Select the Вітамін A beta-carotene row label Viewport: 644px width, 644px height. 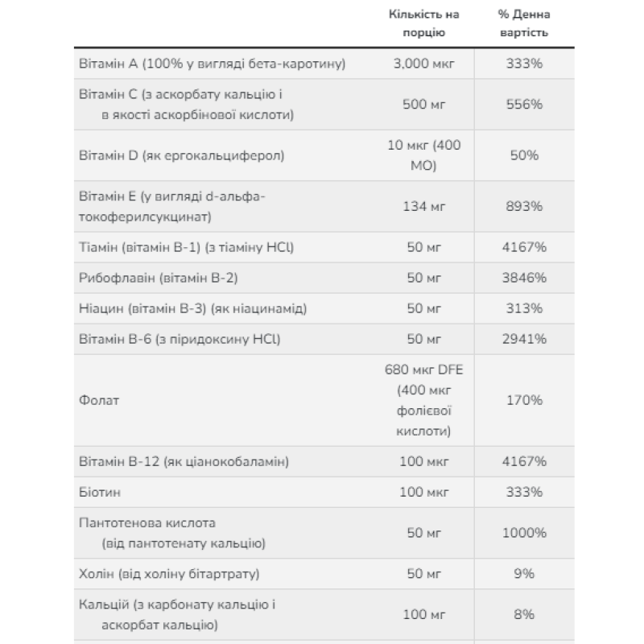click(212, 64)
